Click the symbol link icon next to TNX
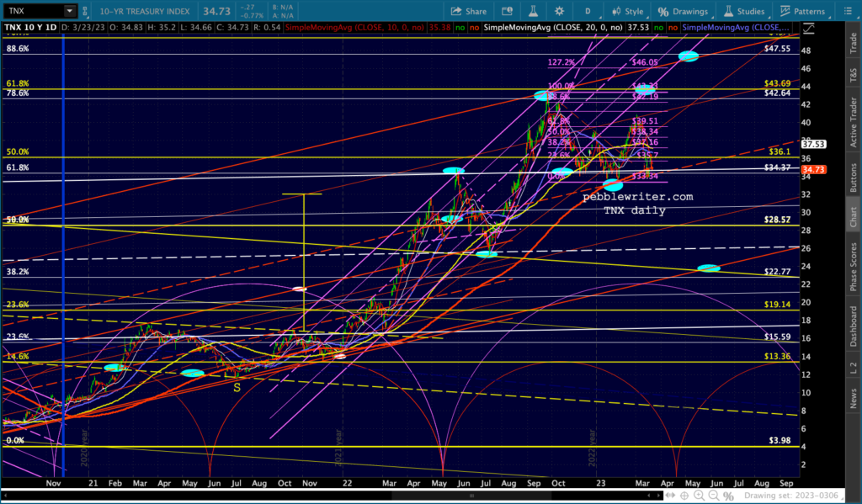The width and height of the screenshot is (862, 504). (x=86, y=11)
